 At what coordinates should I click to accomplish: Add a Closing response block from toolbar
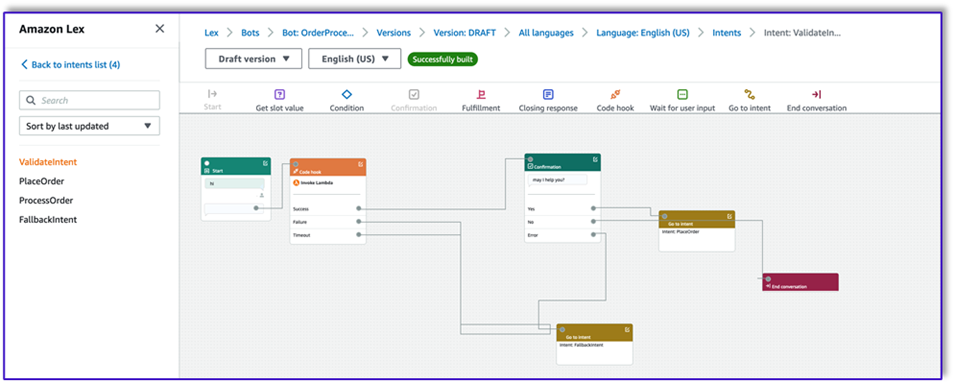(548, 94)
